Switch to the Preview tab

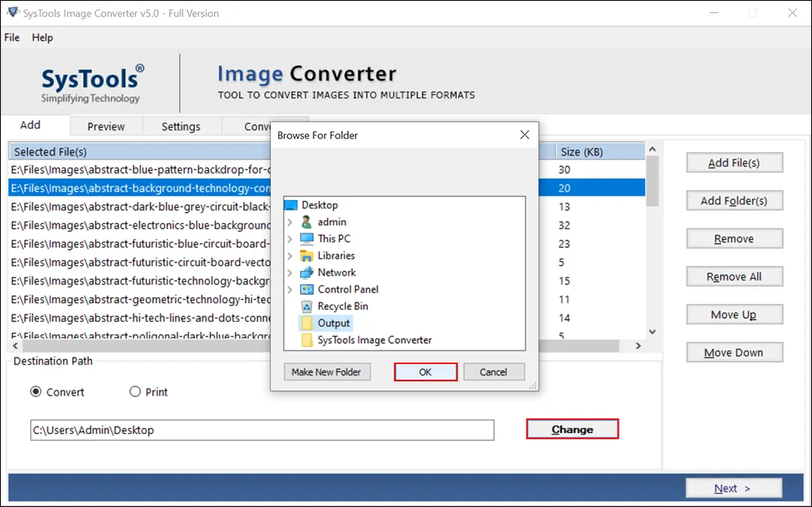[x=106, y=126]
